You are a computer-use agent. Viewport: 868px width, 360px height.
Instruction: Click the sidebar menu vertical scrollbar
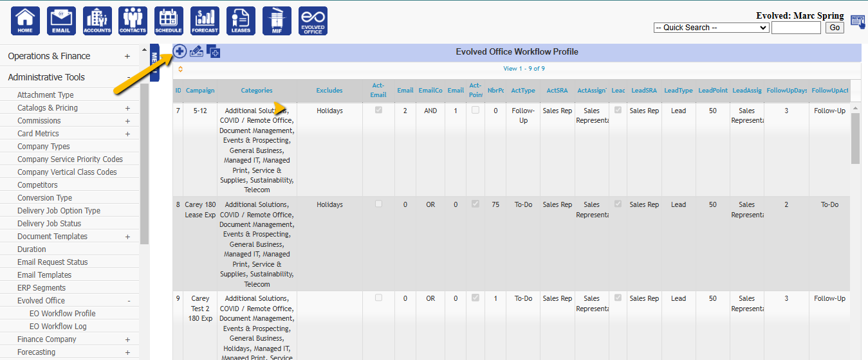[x=144, y=164]
